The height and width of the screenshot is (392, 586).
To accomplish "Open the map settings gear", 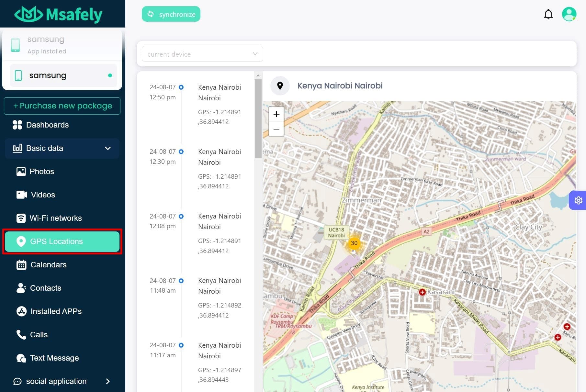I will click(x=578, y=200).
